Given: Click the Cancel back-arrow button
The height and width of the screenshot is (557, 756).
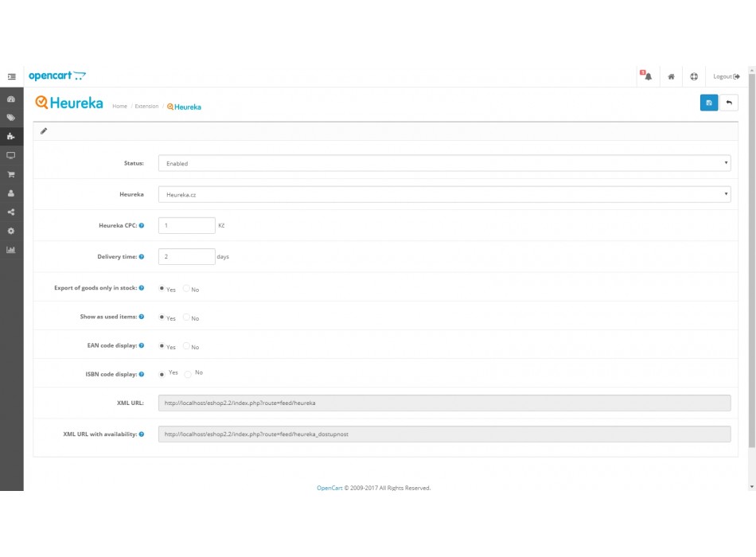Looking at the screenshot, I should coord(729,103).
